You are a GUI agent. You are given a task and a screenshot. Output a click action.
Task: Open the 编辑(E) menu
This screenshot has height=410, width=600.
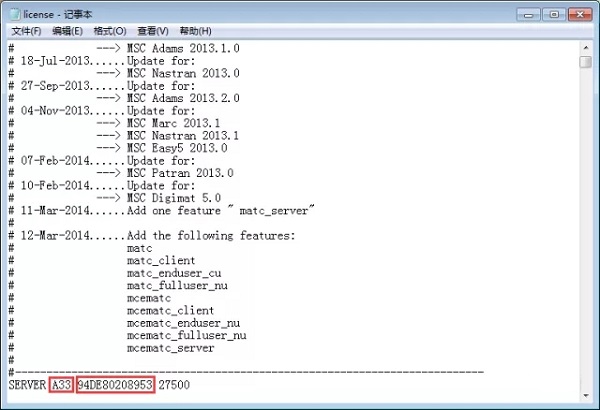(x=67, y=31)
